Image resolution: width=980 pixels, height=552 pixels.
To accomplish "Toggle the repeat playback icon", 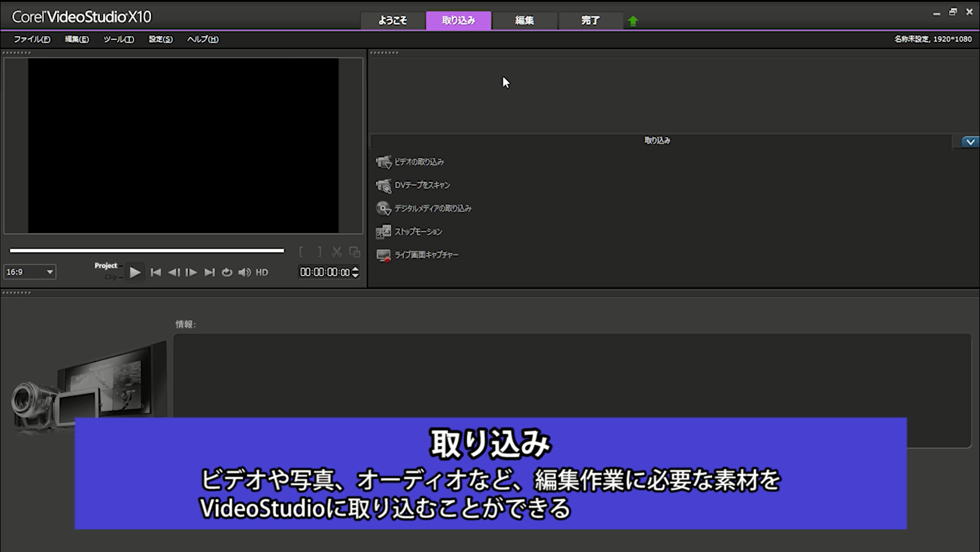I will 227,272.
